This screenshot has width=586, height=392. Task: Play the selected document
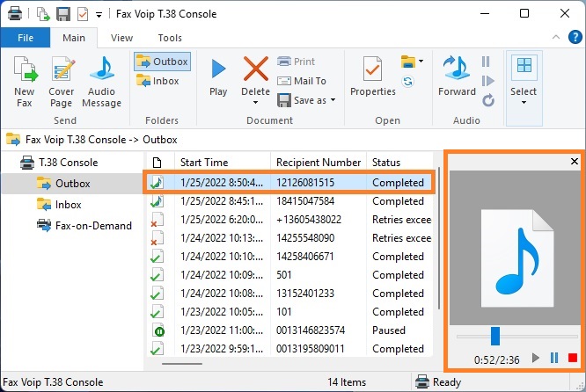pyautogui.click(x=218, y=77)
